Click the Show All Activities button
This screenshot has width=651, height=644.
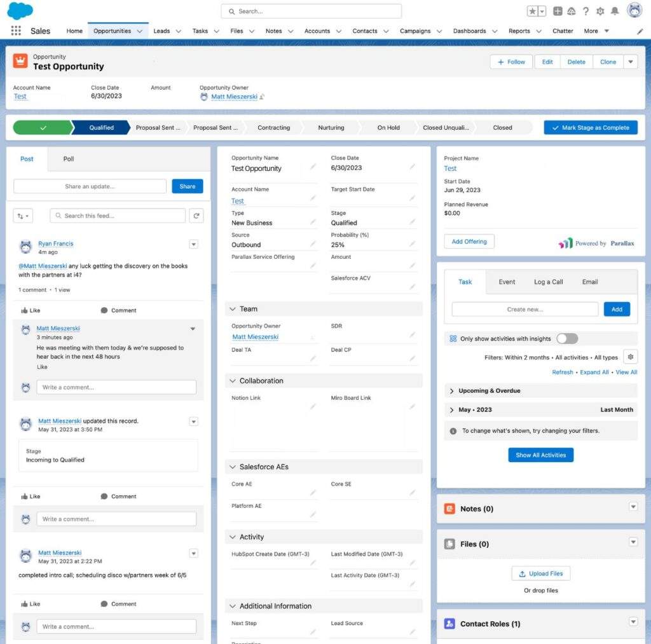[540, 455]
